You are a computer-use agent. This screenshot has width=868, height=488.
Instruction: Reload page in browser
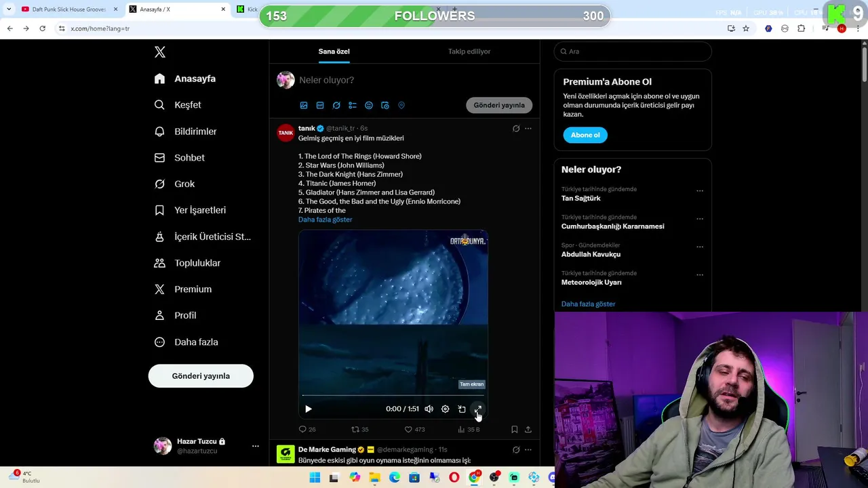click(42, 28)
